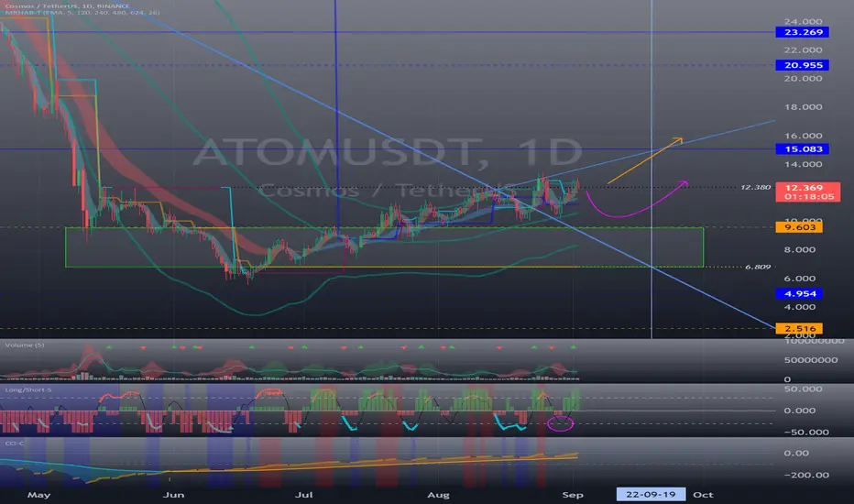Click the 14.000 price axis tick
854x504 pixels.
[803, 164]
